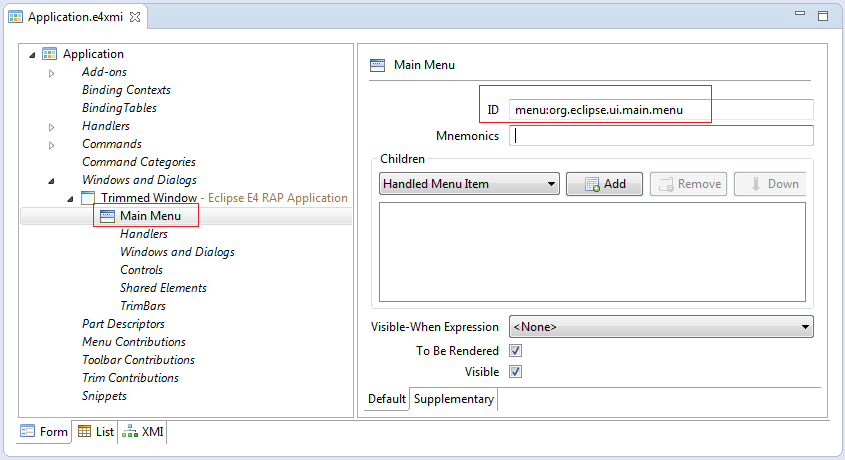Select the Trimmed Window icon in tree
The width and height of the screenshot is (845, 460).
click(88, 198)
